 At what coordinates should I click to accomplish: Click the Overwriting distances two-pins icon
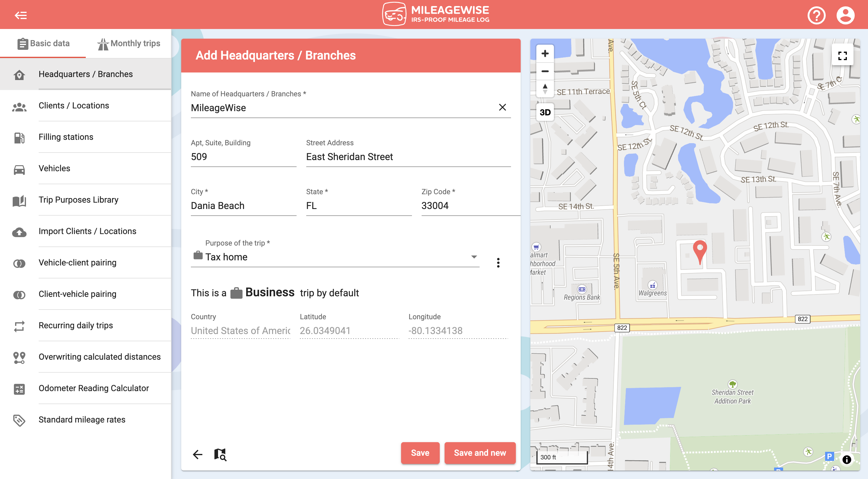(19, 358)
